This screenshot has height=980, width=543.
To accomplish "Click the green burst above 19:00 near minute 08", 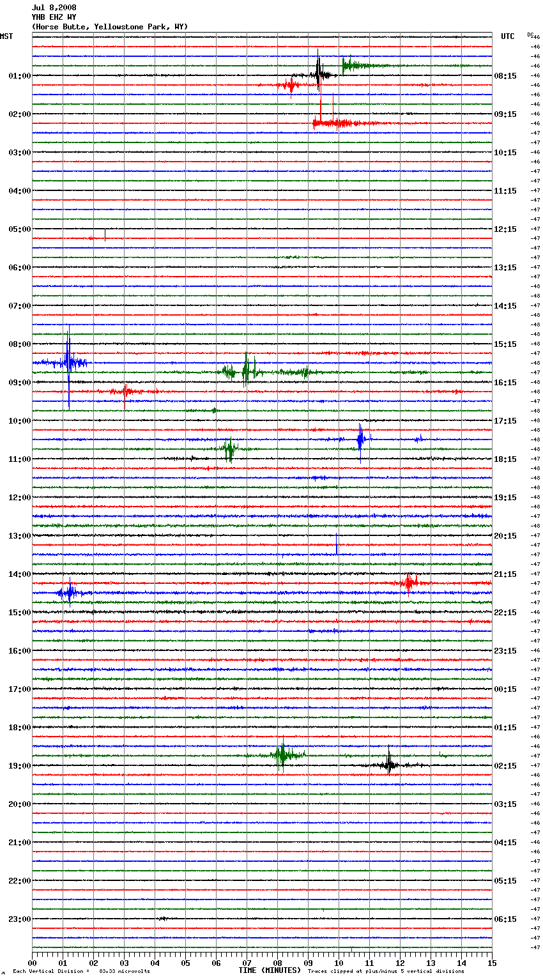I will pyautogui.click(x=282, y=755).
